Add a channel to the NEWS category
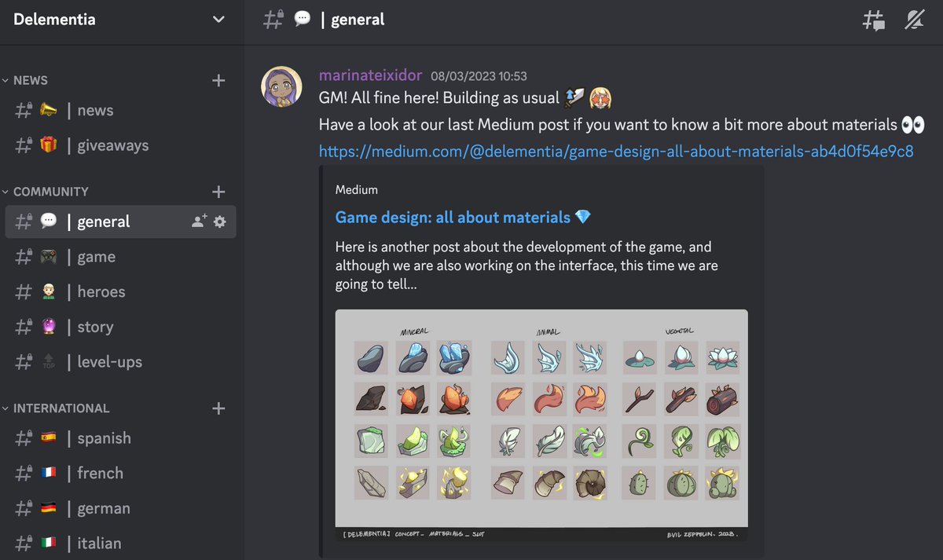The image size is (943, 560). (219, 80)
